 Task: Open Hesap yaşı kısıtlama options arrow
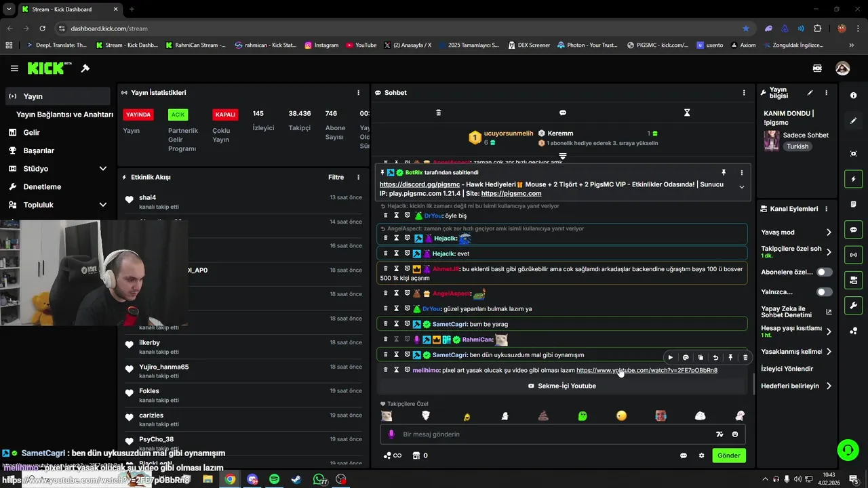(829, 331)
